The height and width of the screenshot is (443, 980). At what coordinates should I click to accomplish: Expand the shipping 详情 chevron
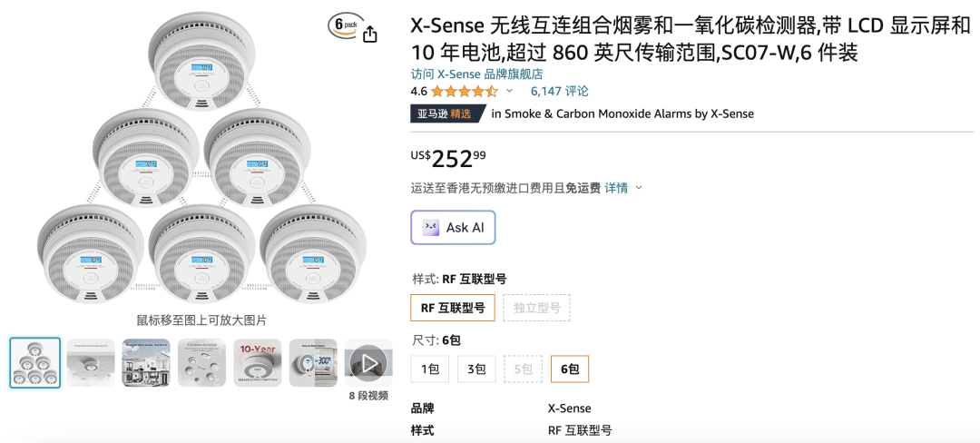click(x=638, y=188)
